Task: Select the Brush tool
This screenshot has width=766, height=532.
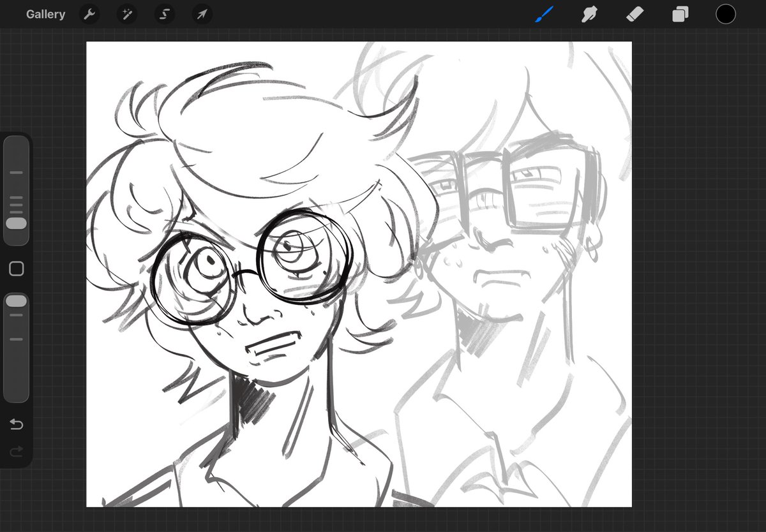Action: click(x=544, y=14)
